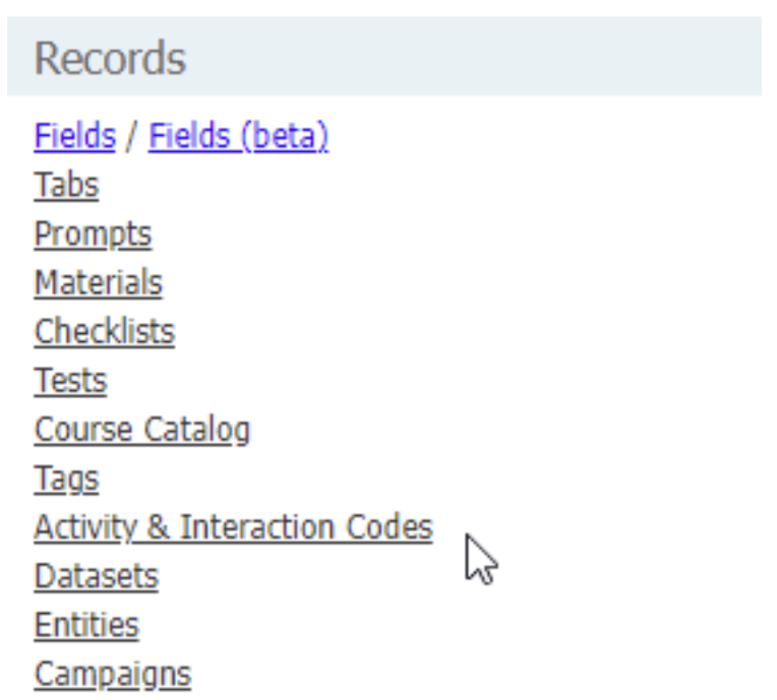
Task: Open the Fields (beta) link
Action: coord(238,136)
